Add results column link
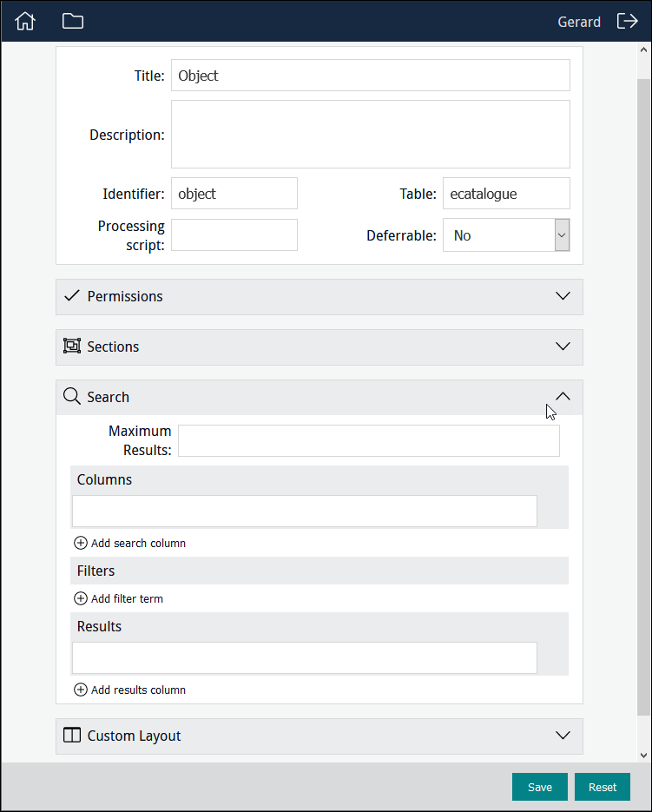The image size is (652, 812). (x=130, y=690)
